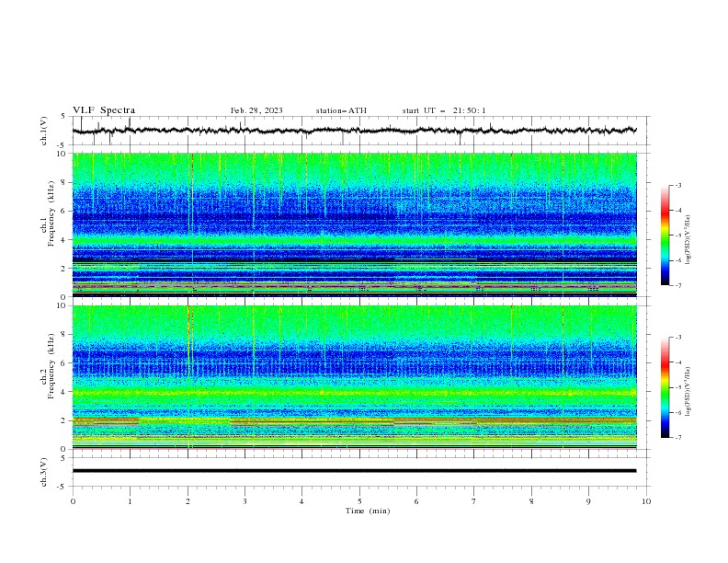This screenshot has height=563, width=728.
Task: Select the "ch.2 Frequency (kHz)" axis label
Action: tap(48, 366)
